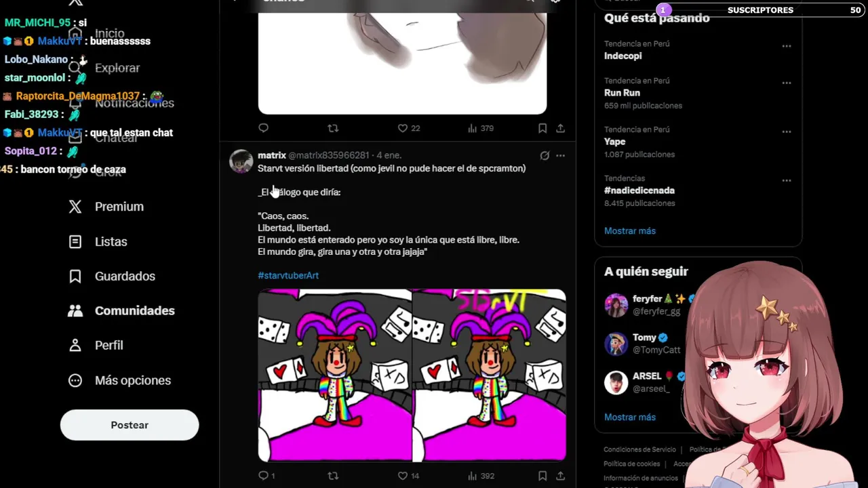Image resolution: width=868 pixels, height=488 pixels.
Task: Click Mostrar más under trends
Action: pos(630,231)
